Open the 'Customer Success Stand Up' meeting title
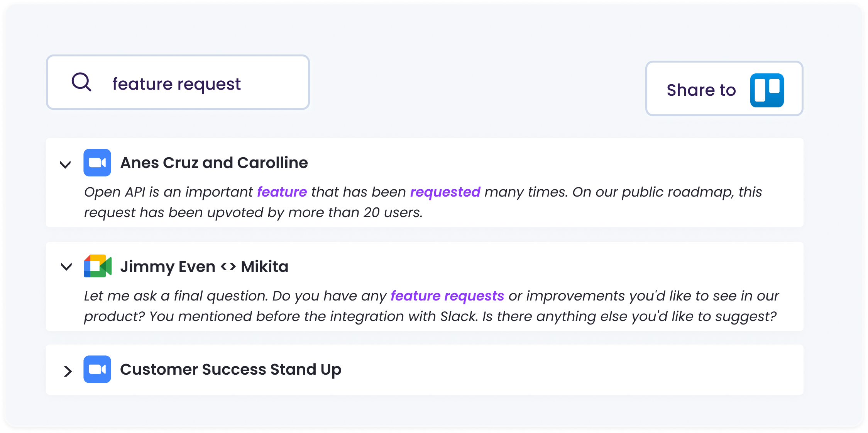 230,369
